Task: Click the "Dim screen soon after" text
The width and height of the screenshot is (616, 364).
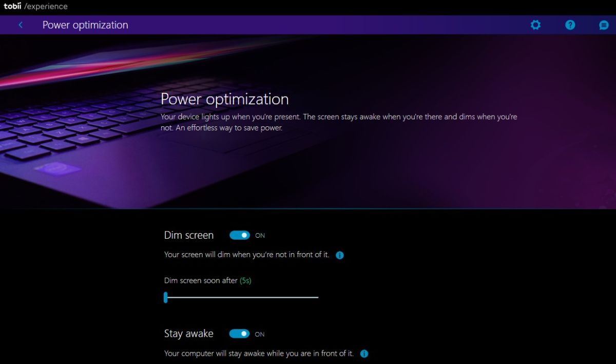Action: click(201, 281)
